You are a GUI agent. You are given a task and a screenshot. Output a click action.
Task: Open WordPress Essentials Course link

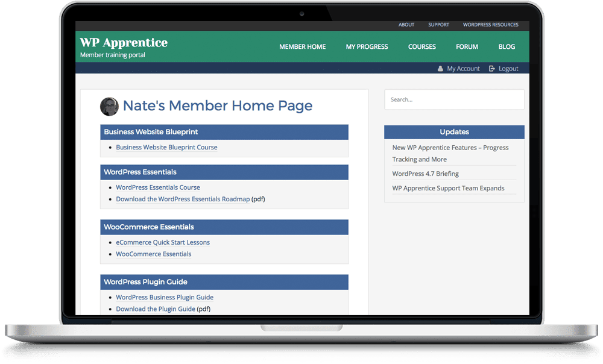(x=158, y=187)
